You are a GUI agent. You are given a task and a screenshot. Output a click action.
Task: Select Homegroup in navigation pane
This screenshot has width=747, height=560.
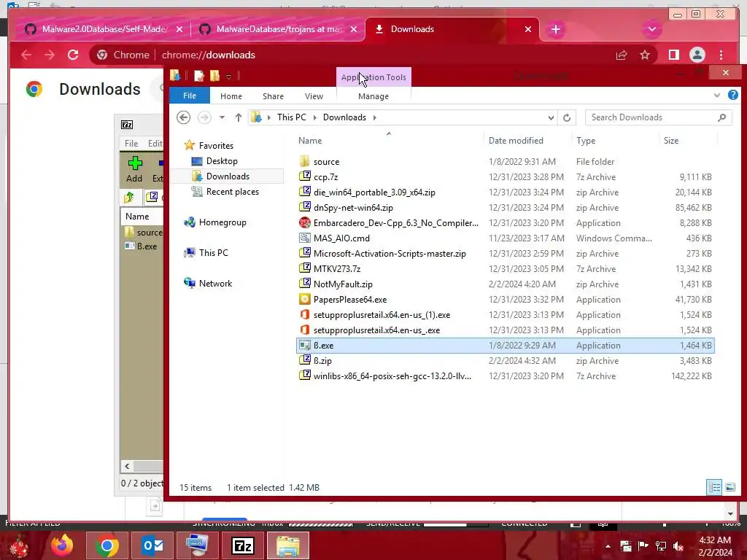(222, 222)
